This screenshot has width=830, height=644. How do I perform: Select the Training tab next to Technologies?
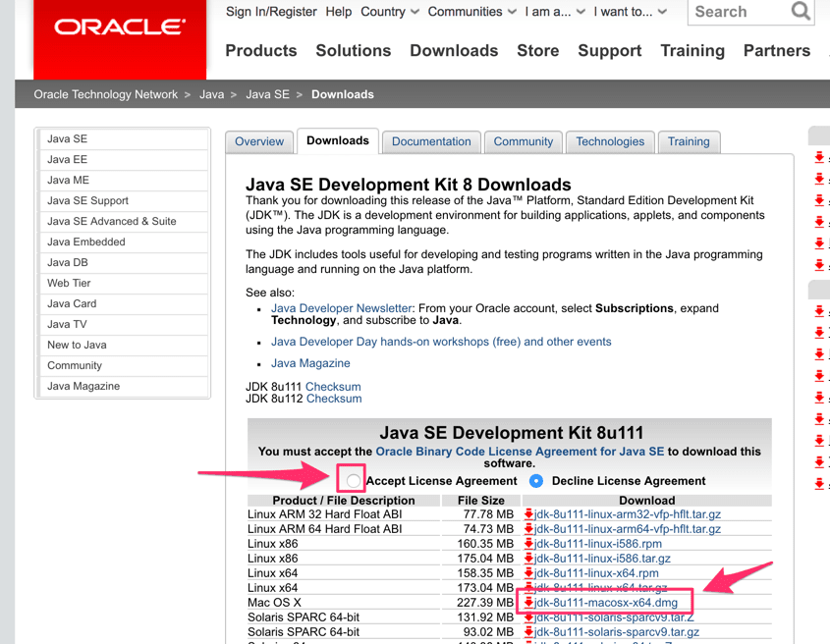pyautogui.click(x=689, y=141)
